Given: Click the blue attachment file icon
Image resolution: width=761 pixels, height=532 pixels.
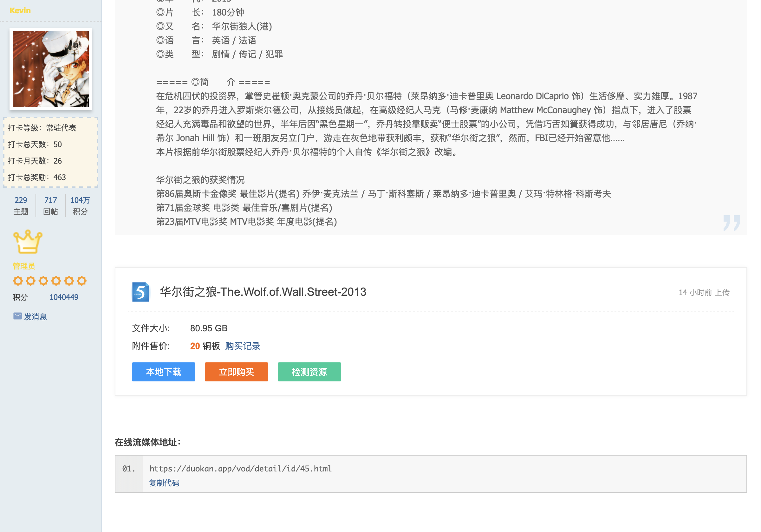Looking at the screenshot, I should (140, 292).
